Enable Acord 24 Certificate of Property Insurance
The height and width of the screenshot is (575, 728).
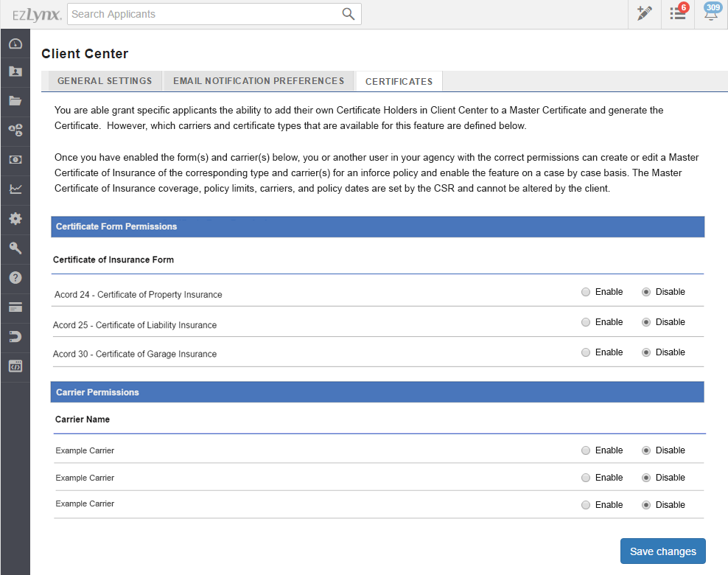click(586, 292)
